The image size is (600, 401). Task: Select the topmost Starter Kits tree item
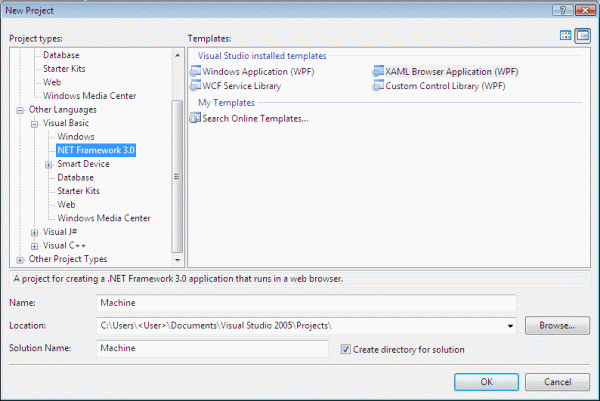pyautogui.click(x=64, y=69)
